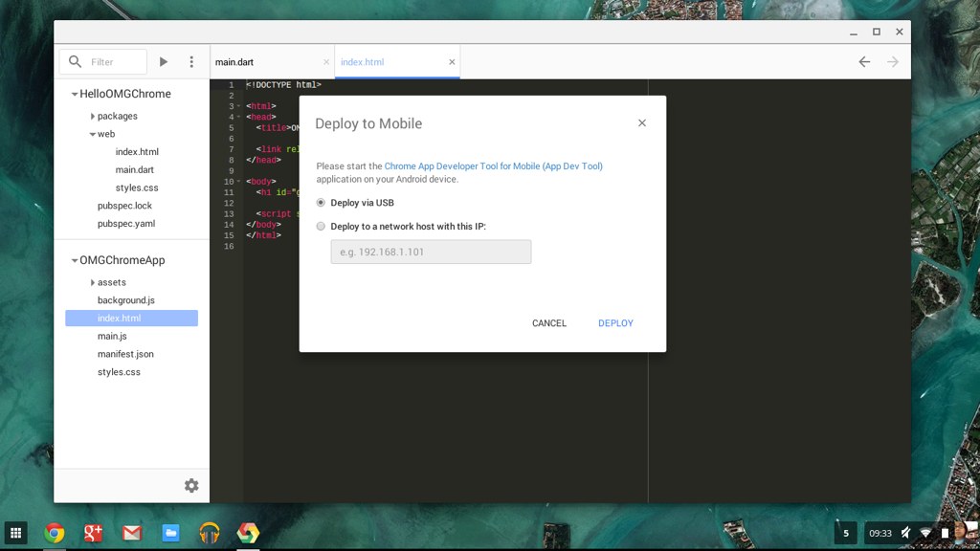Select Deploy via USB option
Image resolution: width=980 pixels, height=551 pixels.
[321, 203]
